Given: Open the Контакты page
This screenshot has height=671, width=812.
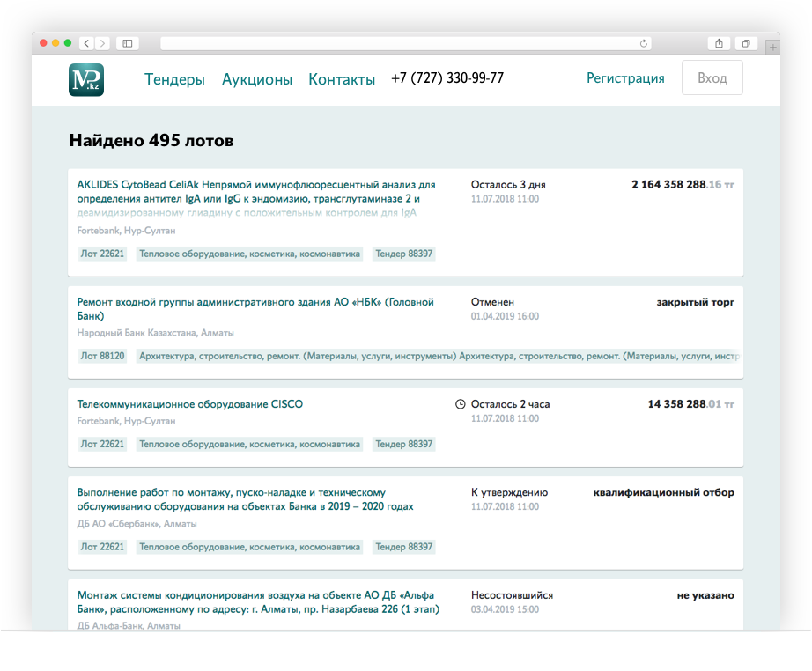Looking at the screenshot, I should [342, 79].
